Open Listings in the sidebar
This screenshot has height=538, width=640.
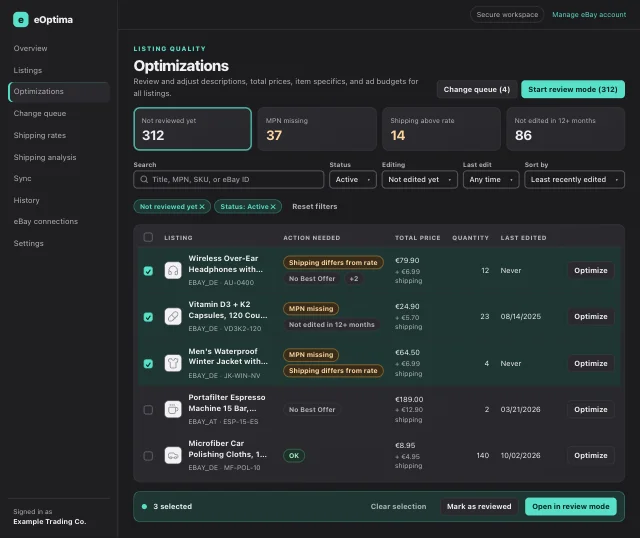28,70
